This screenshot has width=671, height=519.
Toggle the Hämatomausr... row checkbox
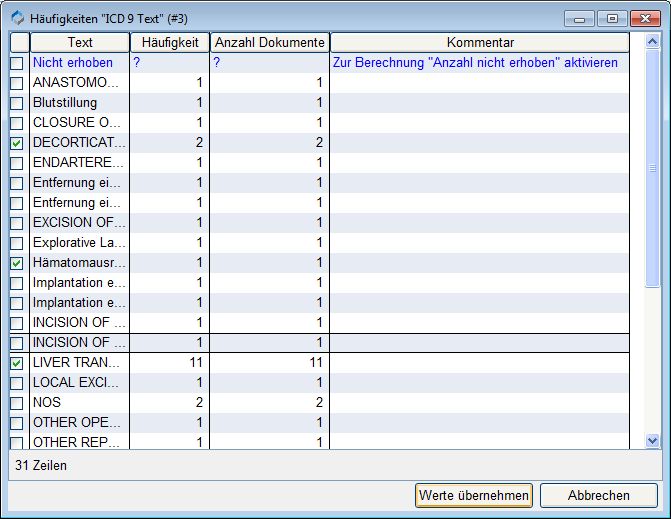tap(17, 263)
